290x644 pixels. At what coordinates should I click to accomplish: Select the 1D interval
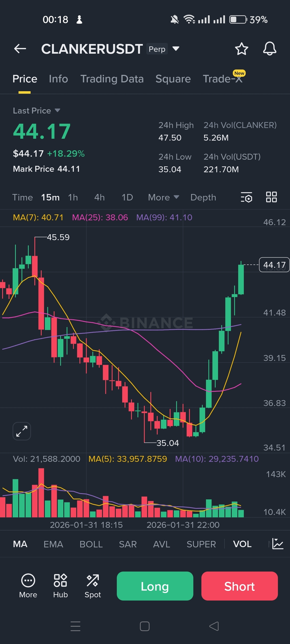click(x=127, y=197)
